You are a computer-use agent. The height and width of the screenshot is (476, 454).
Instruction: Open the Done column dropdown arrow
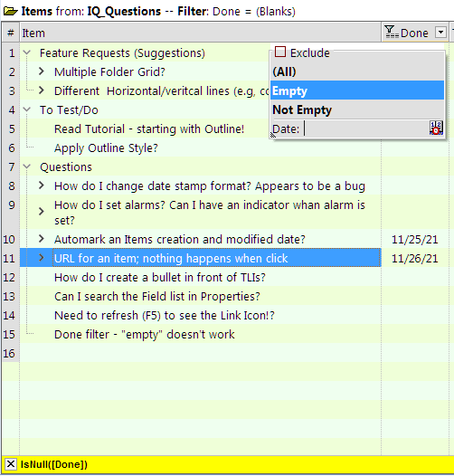(x=440, y=32)
